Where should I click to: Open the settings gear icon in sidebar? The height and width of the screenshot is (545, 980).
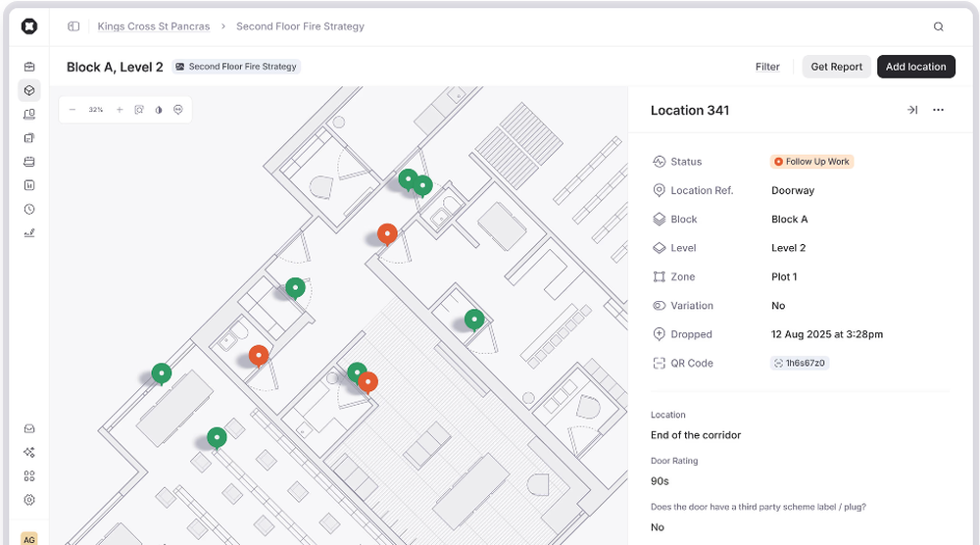[29, 500]
